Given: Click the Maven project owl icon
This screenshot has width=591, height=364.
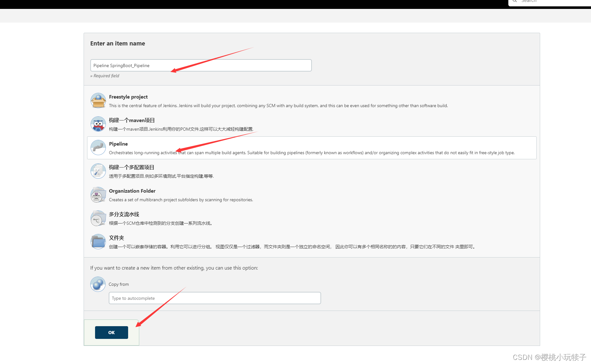Looking at the screenshot, I should (x=98, y=124).
